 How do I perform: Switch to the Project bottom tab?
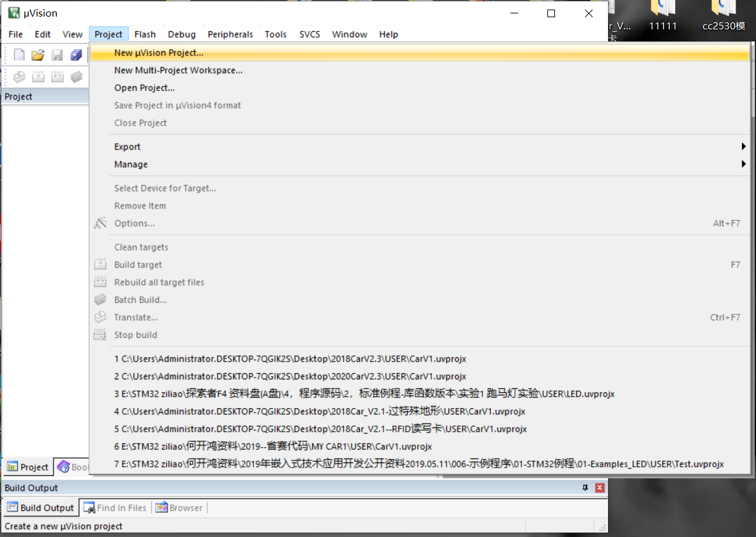pos(28,467)
